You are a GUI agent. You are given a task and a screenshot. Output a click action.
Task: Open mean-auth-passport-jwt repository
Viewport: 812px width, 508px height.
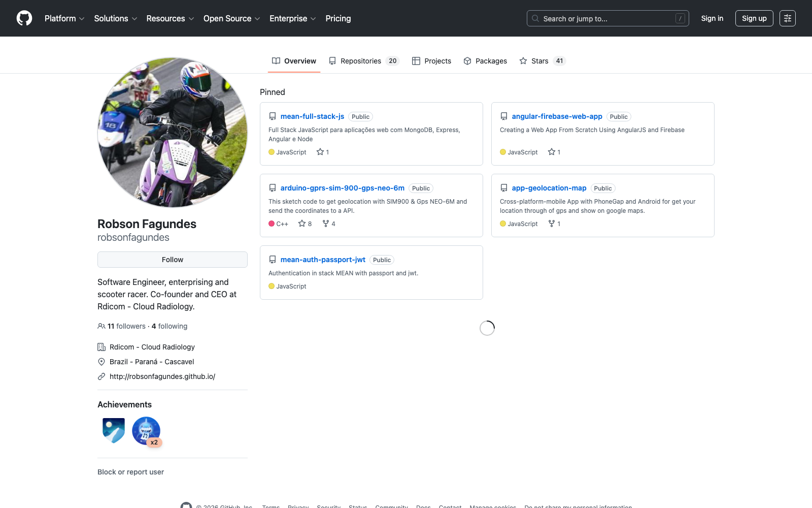click(323, 260)
